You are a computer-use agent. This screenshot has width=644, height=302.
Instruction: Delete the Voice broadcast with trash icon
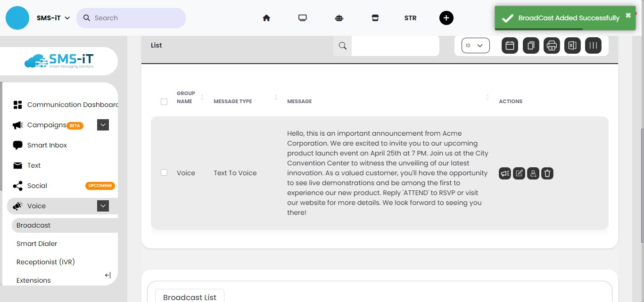(x=547, y=173)
